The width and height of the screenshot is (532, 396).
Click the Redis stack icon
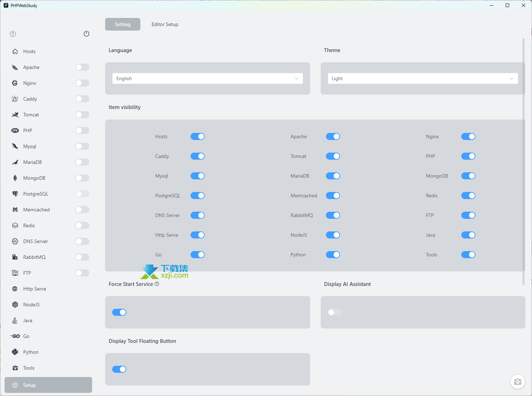click(x=15, y=225)
